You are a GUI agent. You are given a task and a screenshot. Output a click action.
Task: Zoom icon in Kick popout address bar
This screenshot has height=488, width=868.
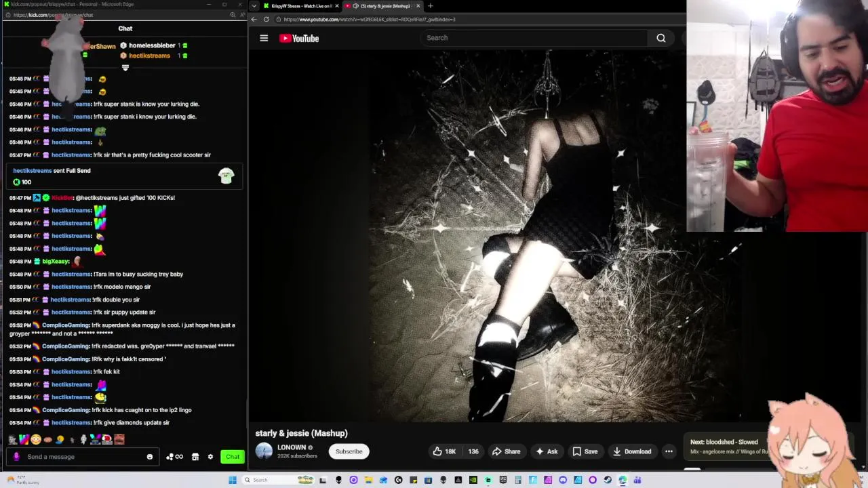tap(233, 15)
